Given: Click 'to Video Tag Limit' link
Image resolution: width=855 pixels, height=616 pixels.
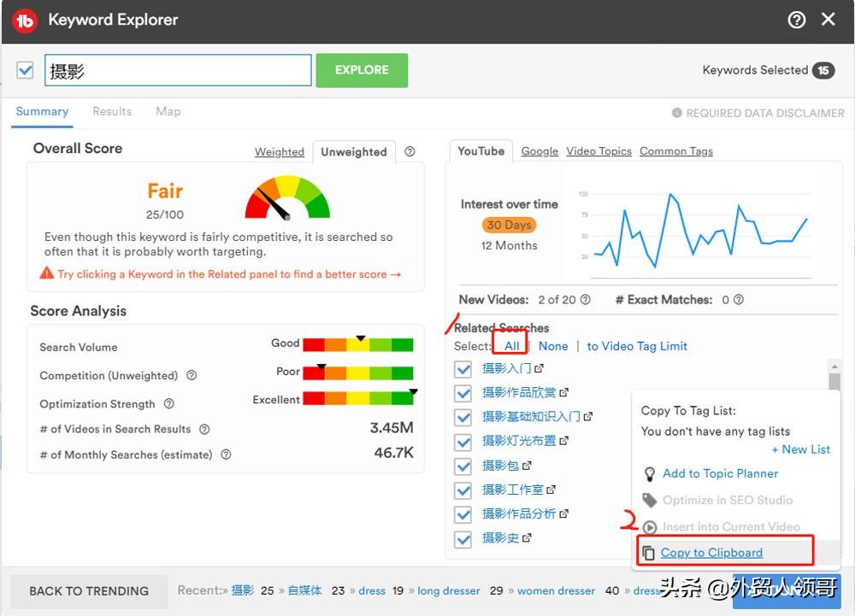Looking at the screenshot, I should pos(637,346).
